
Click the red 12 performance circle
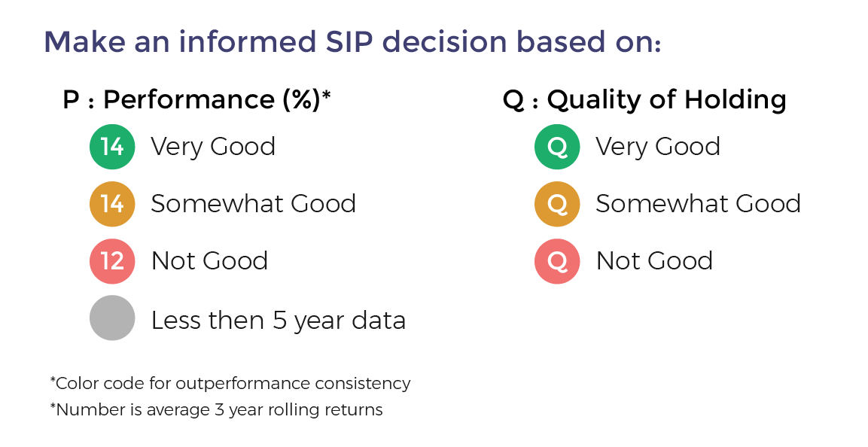pyautogui.click(x=112, y=261)
